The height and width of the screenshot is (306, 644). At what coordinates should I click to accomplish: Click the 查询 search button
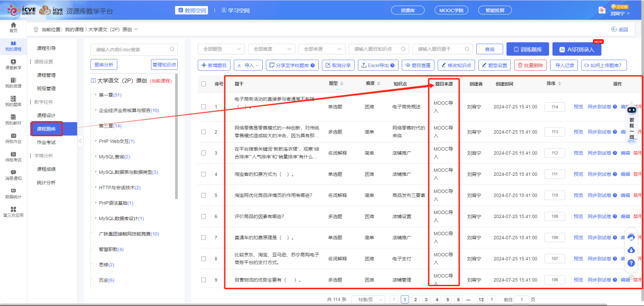[x=489, y=49]
